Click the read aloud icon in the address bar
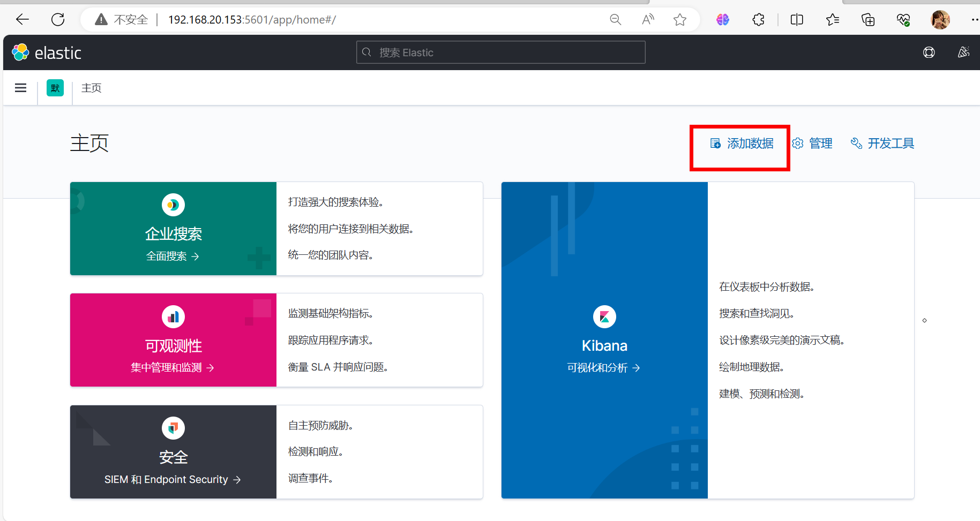Image resolution: width=980 pixels, height=521 pixels. click(648, 20)
